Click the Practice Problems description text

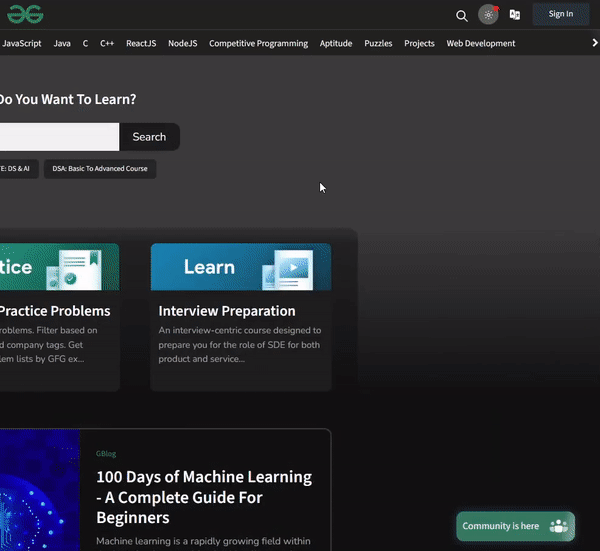[49, 345]
